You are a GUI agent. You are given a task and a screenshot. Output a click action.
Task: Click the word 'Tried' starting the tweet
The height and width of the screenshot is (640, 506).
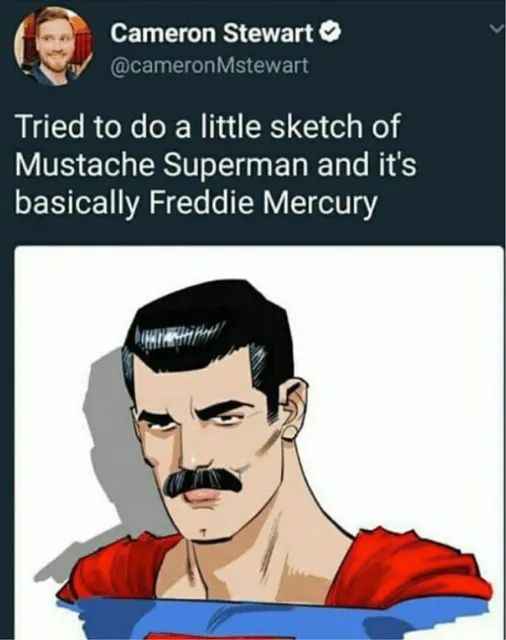50,126
